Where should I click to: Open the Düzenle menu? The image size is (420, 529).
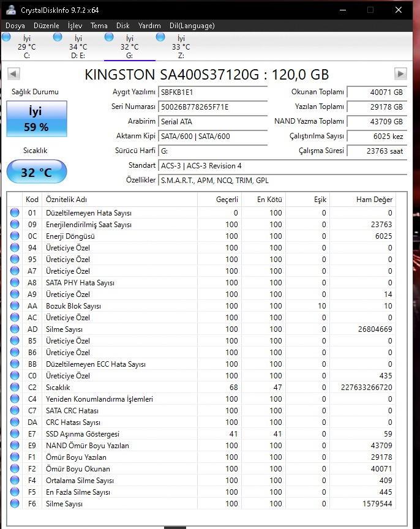[46, 26]
